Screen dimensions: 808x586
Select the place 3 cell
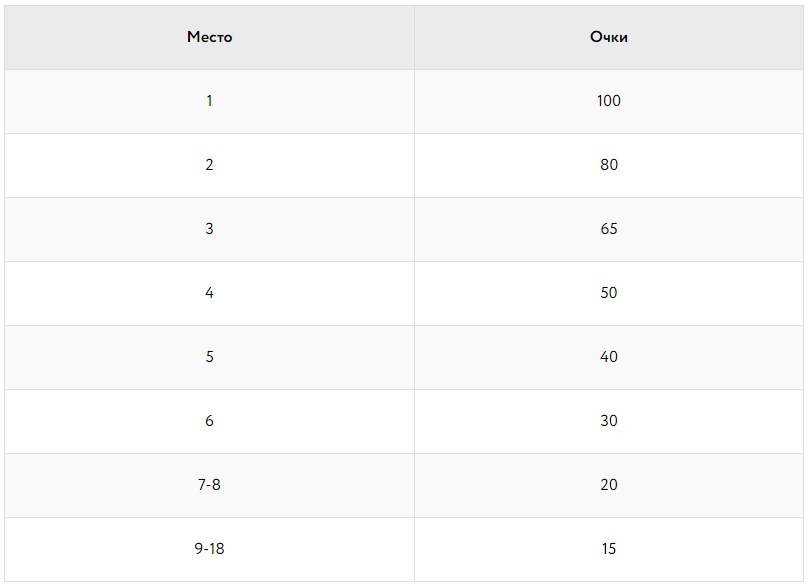click(x=209, y=229)
